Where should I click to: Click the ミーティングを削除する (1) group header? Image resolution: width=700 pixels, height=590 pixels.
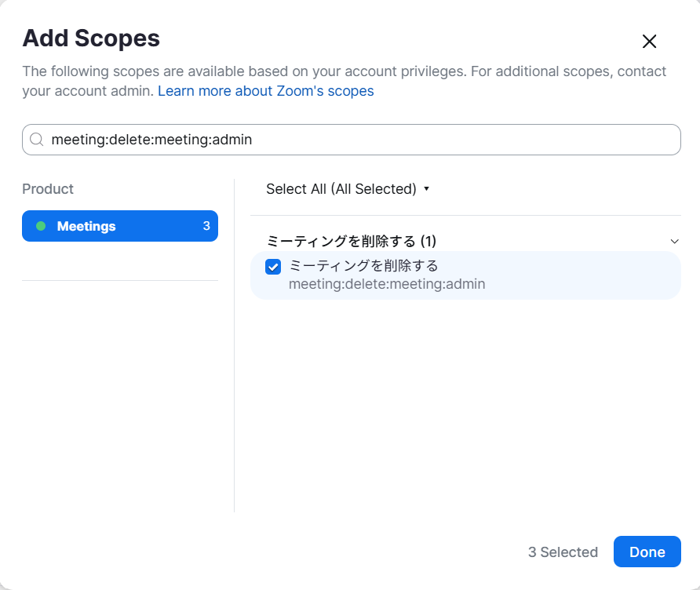352,241
